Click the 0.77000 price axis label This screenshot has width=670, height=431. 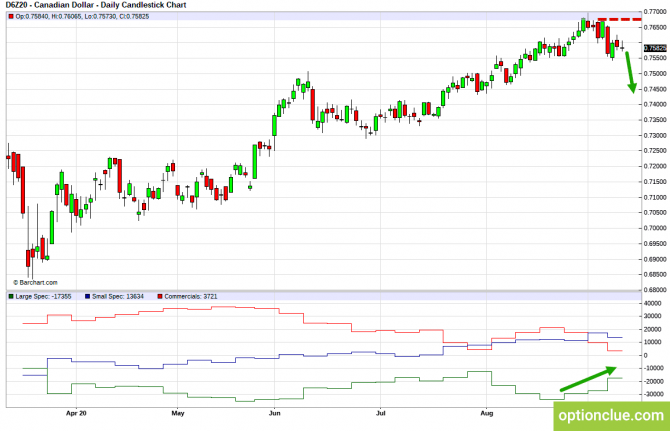pos(655,12)
